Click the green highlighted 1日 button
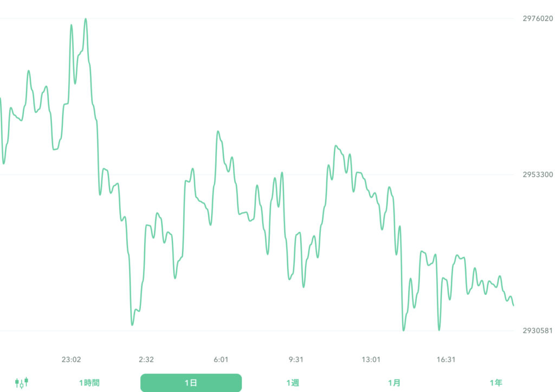The width and height of the screenshot is (555, 392). pyautogui.click(x=191, y=382)
